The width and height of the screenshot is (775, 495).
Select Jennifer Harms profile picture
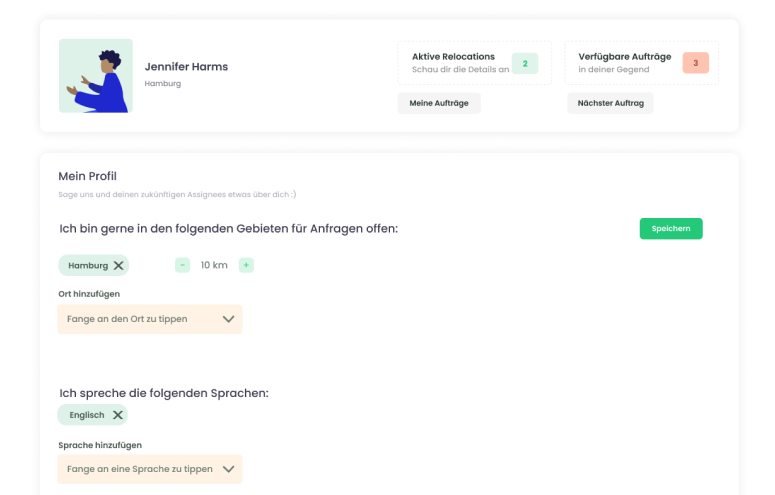coord(96,76)
